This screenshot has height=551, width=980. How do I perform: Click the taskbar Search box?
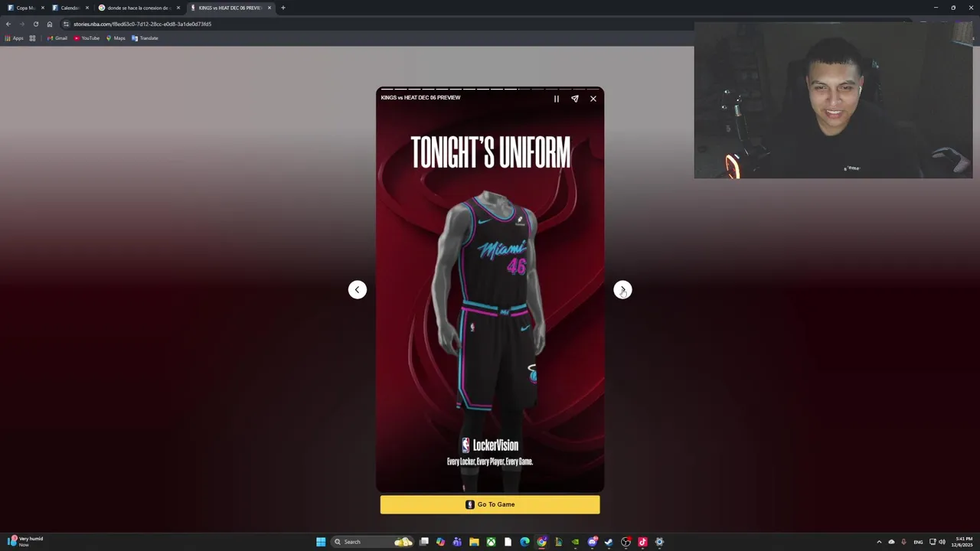(x=371, y=542)
